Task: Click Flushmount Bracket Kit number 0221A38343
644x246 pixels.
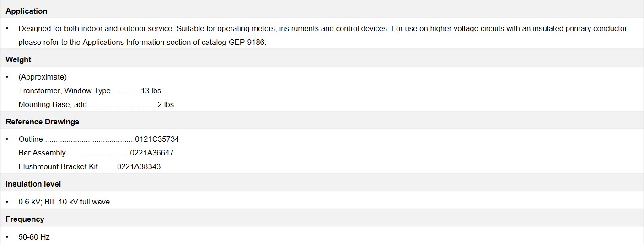Action: [139, 166]
